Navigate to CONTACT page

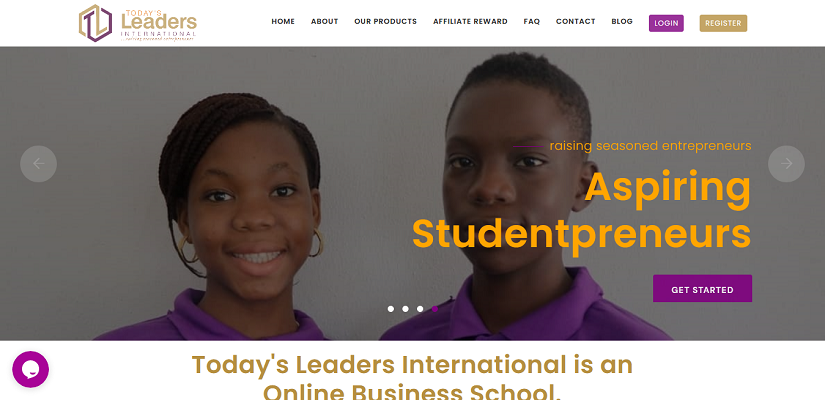click(x=576, y=22)
